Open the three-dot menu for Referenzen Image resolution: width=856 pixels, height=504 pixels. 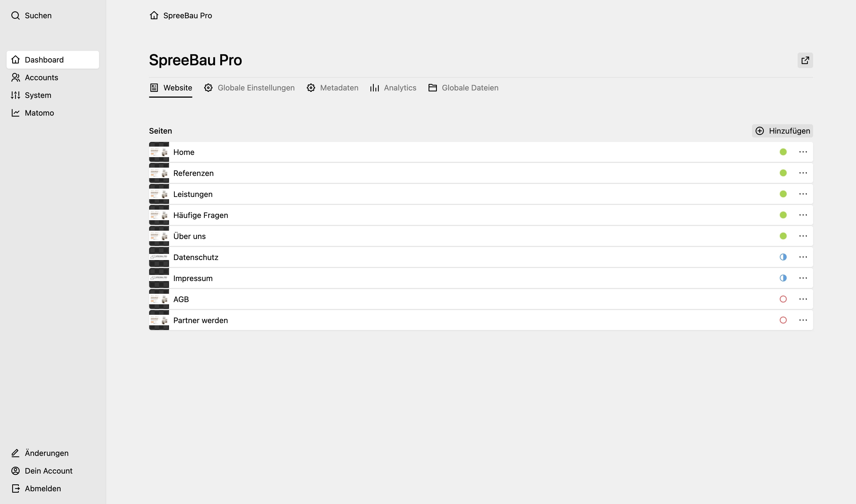coord(803,173)
